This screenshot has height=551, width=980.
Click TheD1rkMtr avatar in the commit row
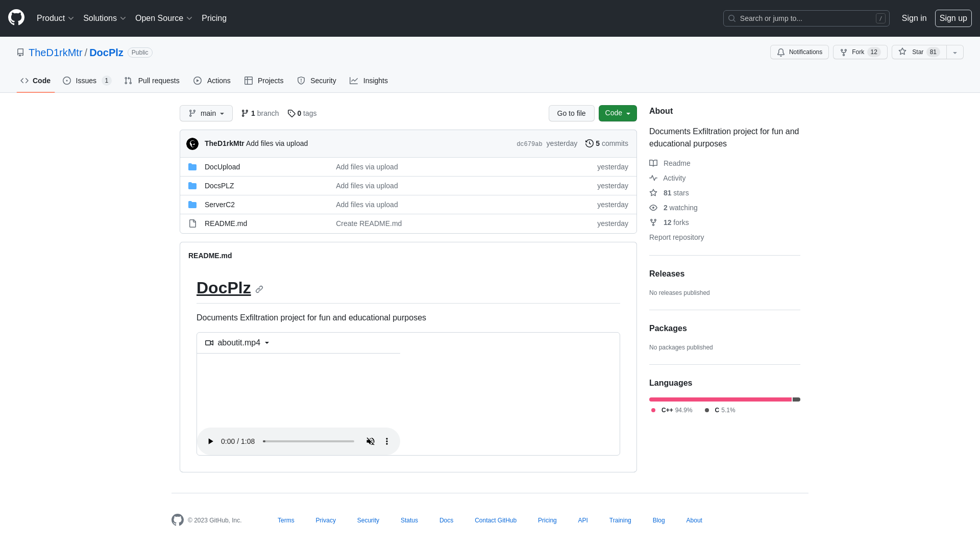tap(192, 144)
